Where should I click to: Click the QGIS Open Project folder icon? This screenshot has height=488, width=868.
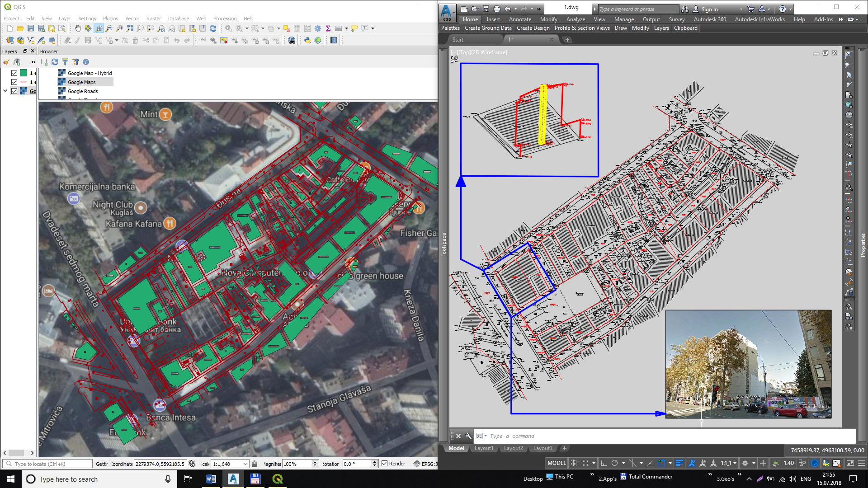pyautogui.click(x=20, y=28)
